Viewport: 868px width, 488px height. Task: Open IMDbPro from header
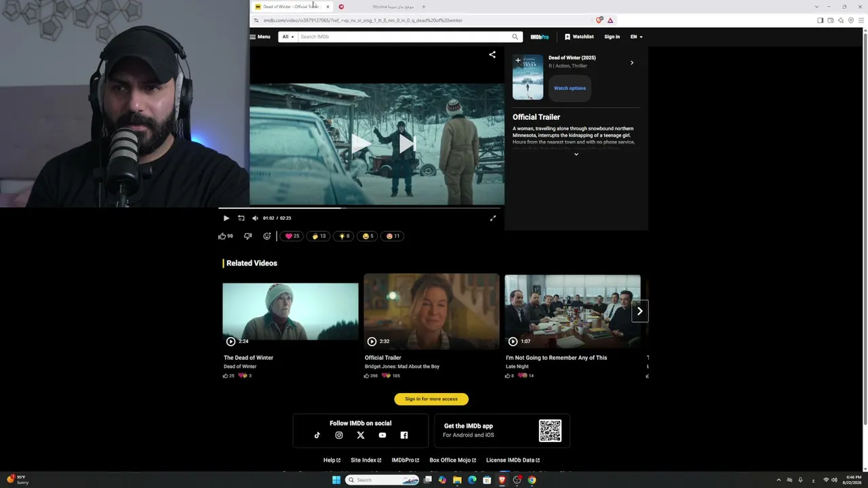pos(540,37)
